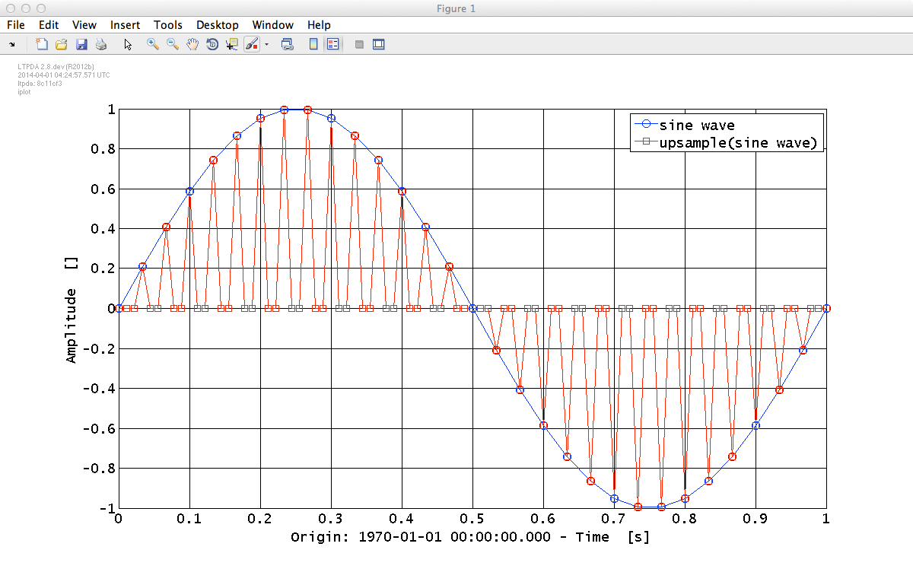Click the Origin time x-axis label
Image resolution: width=913 pixels, height=588 pixels.
[x=470, y=537]
